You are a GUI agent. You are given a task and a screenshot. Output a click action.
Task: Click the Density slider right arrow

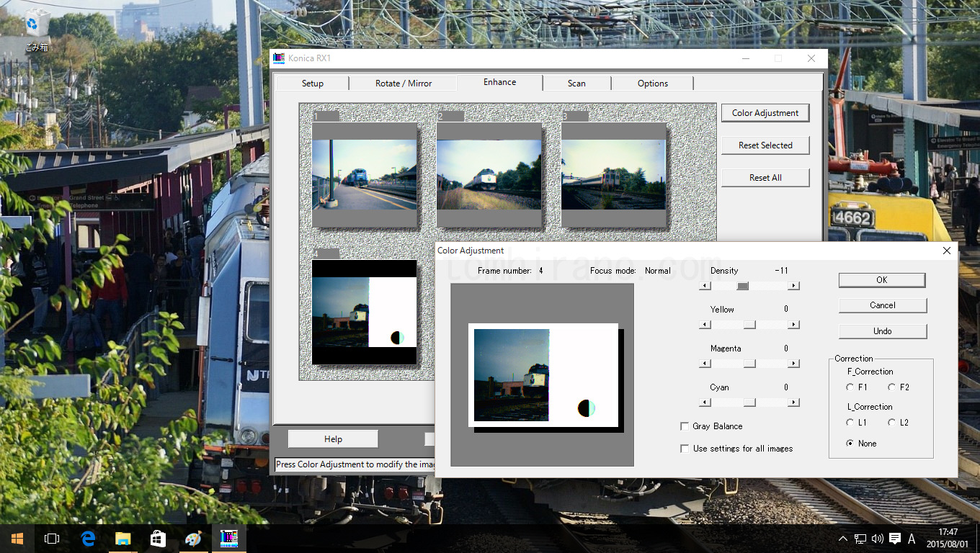point(793,286)
